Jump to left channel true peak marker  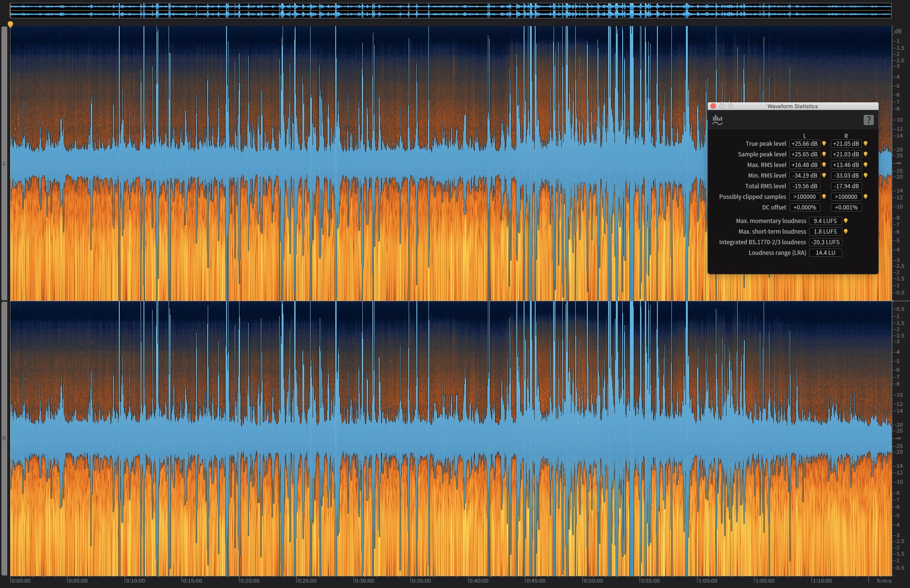point(824,143)
